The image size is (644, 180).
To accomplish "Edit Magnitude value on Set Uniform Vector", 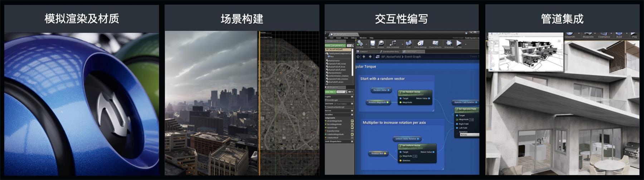I will coord(415,156).
